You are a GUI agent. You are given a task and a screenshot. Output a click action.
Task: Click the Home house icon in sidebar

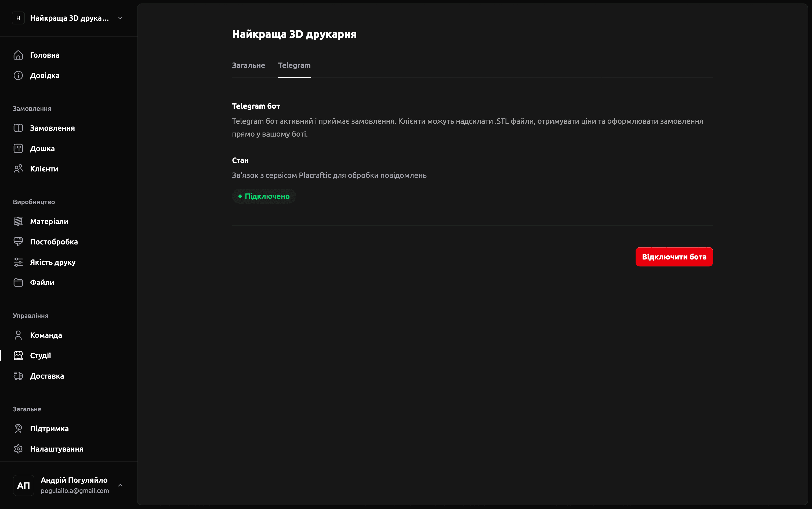[18, 55]
